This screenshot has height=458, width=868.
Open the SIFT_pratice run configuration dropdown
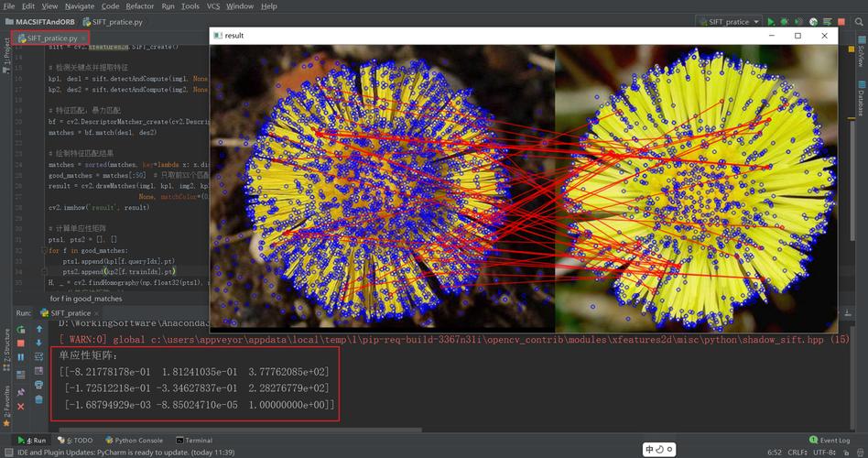[730, 21]
